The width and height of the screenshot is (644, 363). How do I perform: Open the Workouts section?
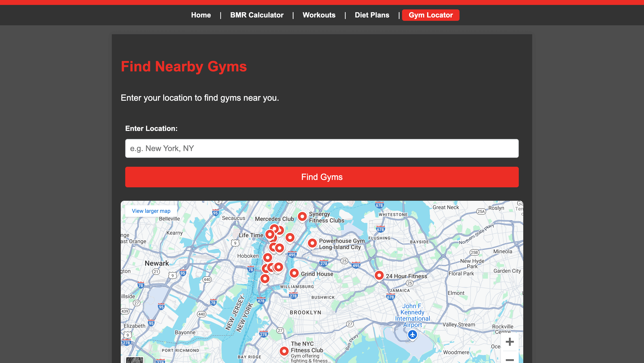(x=319, y=15)
